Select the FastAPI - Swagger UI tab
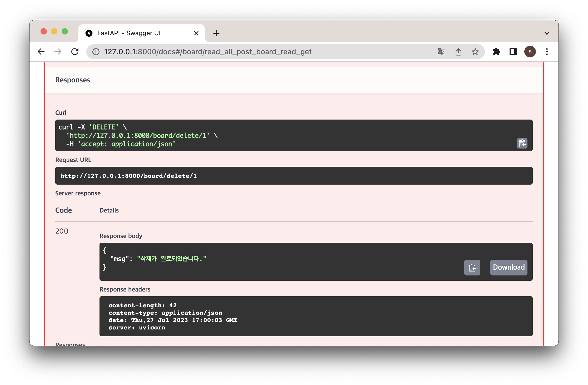Screen dimensions: 588x385 [129, 33]
